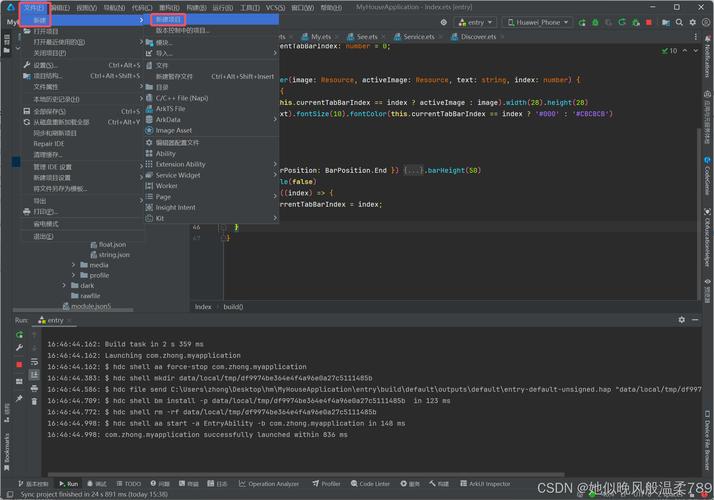Select 新建项目 in the New submenu
Image resolution: width=714 pixels, height=500 pixels.
[169, 19]
